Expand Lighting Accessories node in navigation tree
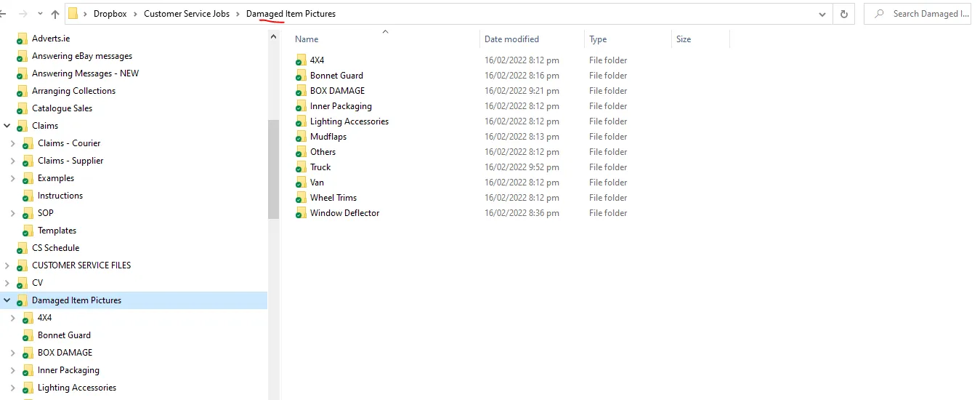The image size is (980, 400). [x=12, y=388]
